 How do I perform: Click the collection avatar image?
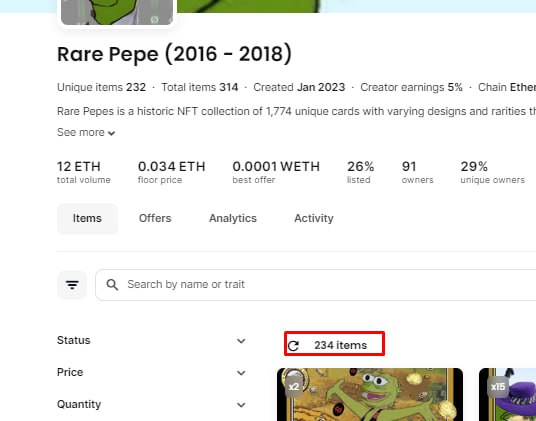coord(117,12)
